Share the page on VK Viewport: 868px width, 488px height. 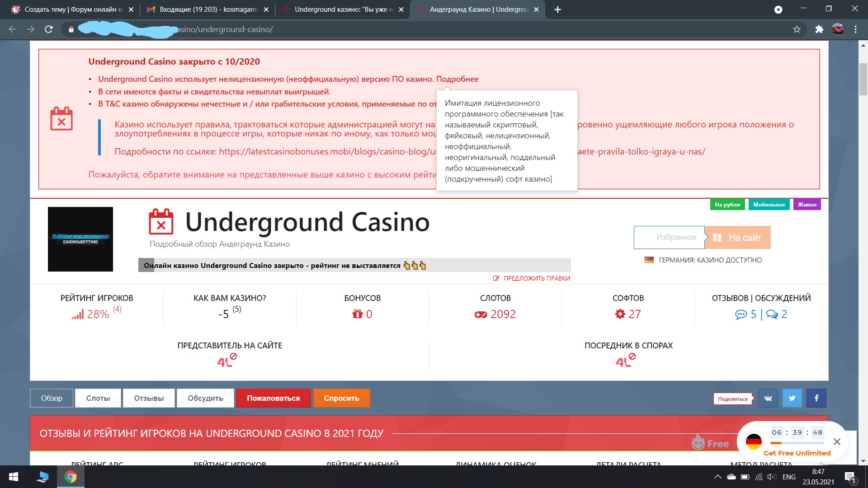768,398
